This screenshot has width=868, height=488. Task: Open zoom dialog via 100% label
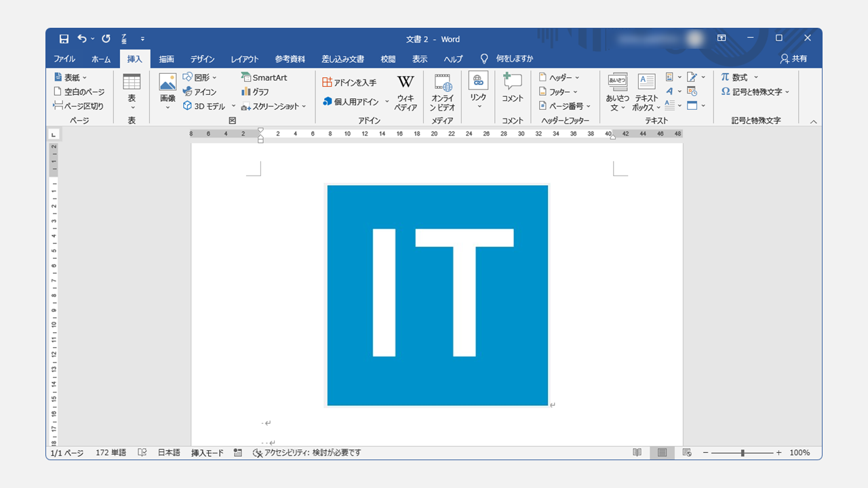click(x=800, y=453)
